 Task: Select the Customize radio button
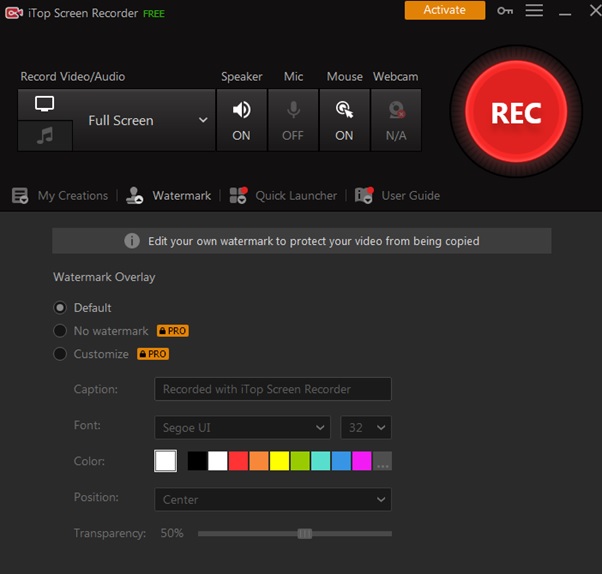60,354
